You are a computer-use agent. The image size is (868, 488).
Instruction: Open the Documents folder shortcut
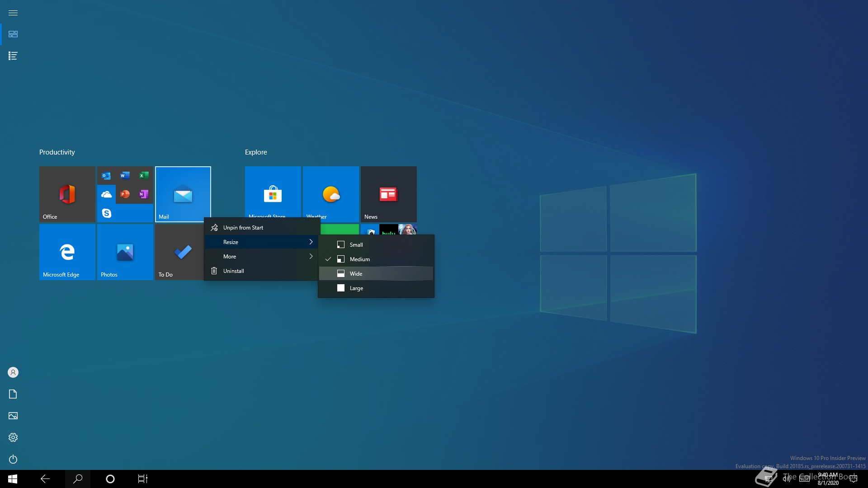(x=13, y=394)
